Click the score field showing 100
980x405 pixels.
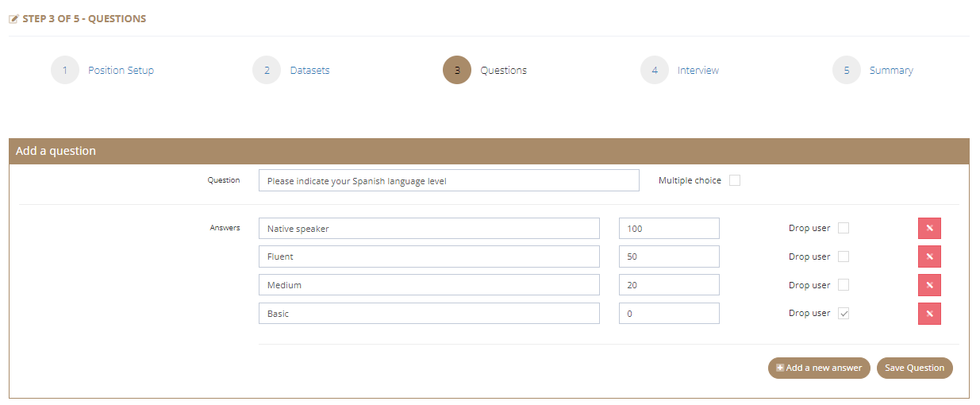(669, 228)
